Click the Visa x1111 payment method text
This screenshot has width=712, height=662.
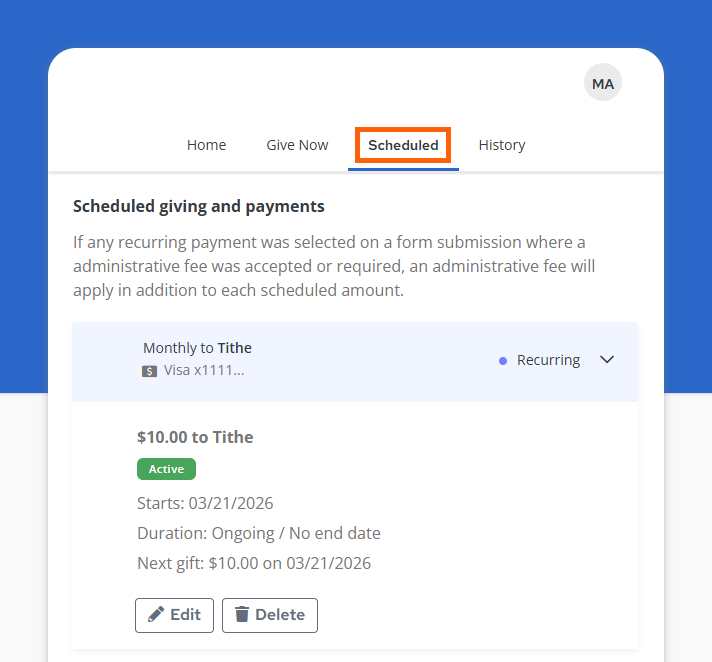click(204, 370)
